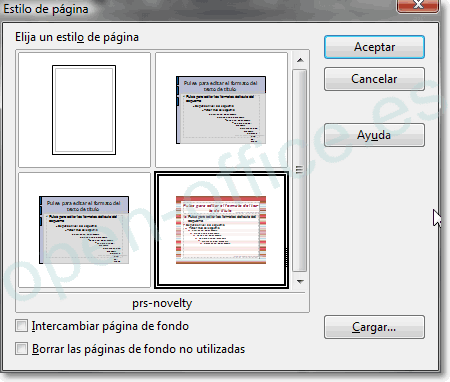Select the blank white page style thumbnail
The image size is (450, 382).
[x=84, y=110]
